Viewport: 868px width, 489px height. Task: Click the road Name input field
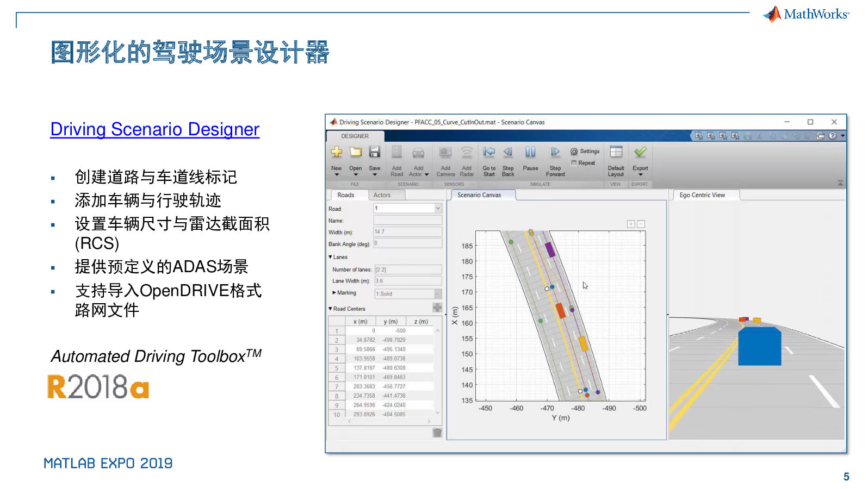[x=407, y=220]
